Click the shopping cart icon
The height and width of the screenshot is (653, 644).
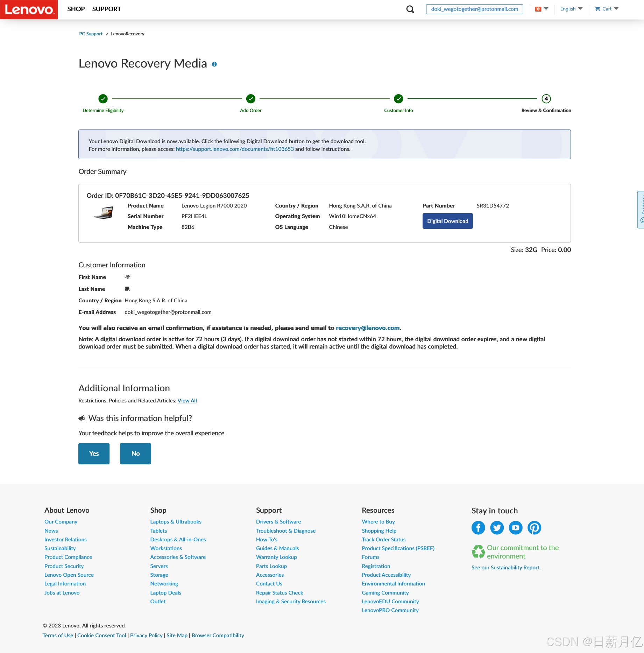pyautogui.click(x=597, y=9)
